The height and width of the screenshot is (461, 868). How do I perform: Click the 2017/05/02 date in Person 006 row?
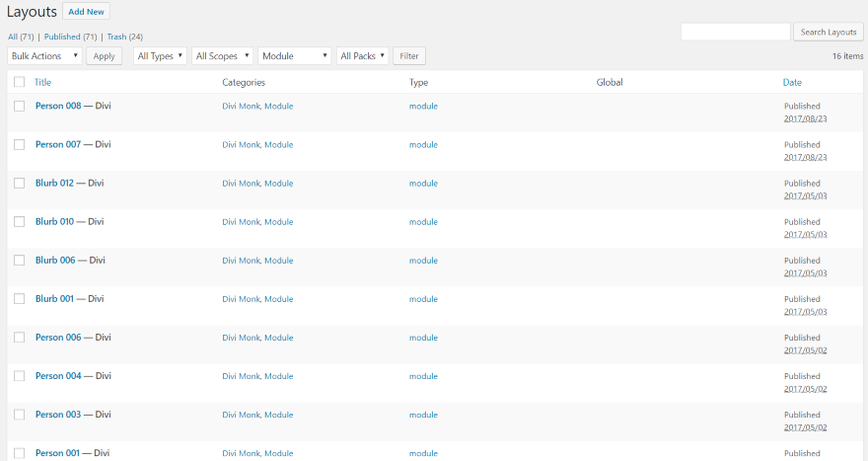pos(806,350)
